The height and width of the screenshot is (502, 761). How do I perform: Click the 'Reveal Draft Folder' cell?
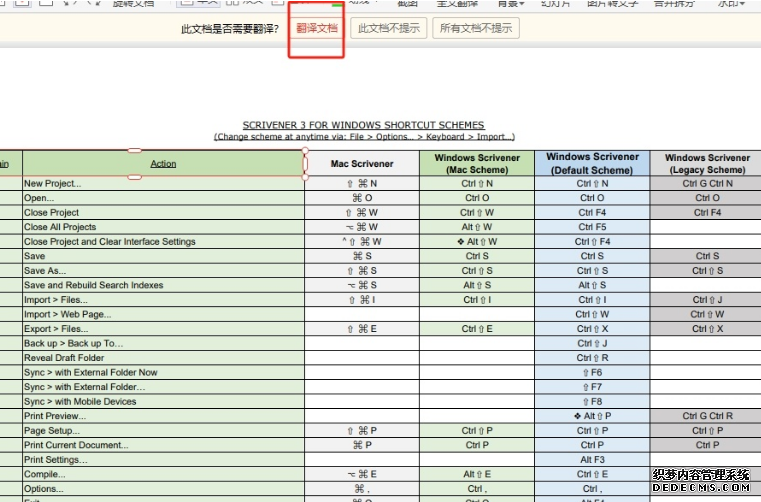pyautogui.click(x=163, y=358)
